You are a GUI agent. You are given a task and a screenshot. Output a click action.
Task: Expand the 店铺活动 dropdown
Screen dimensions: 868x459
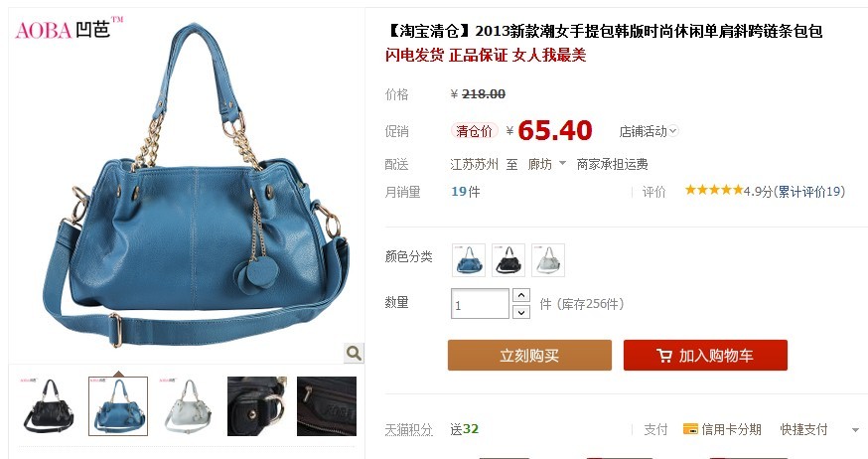[x=649, y=131]
